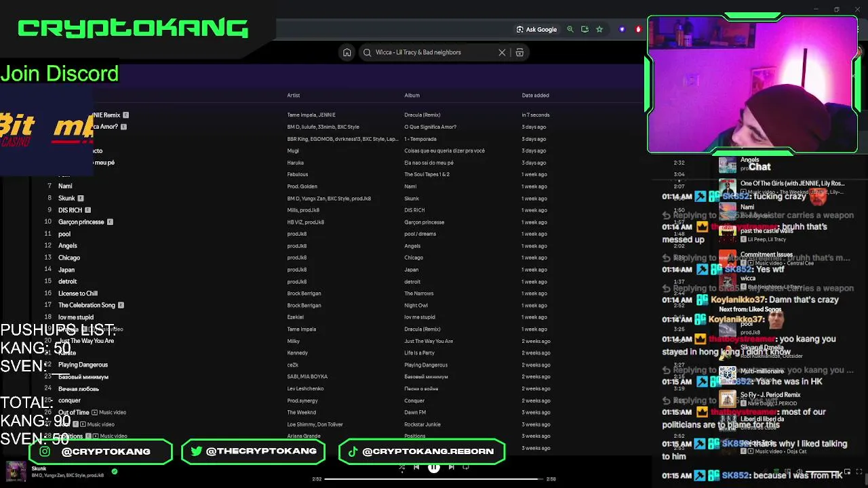Select the song Skunk in row 8
The width and height of the screenshot is (868, 488).
(66, 199)
